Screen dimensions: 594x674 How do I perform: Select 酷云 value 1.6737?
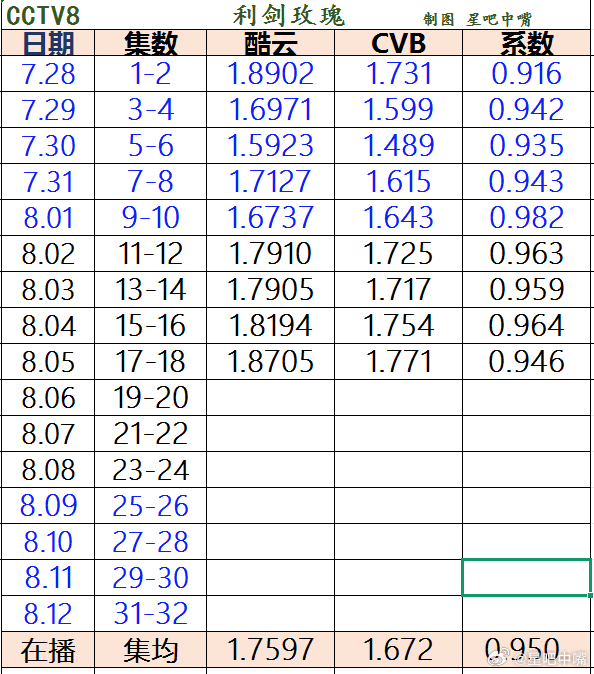click(x=270, y=217)
